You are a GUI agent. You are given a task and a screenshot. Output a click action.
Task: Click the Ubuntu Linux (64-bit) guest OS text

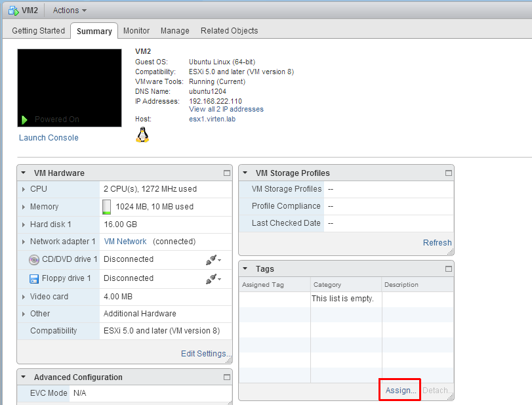coord(222,62)
